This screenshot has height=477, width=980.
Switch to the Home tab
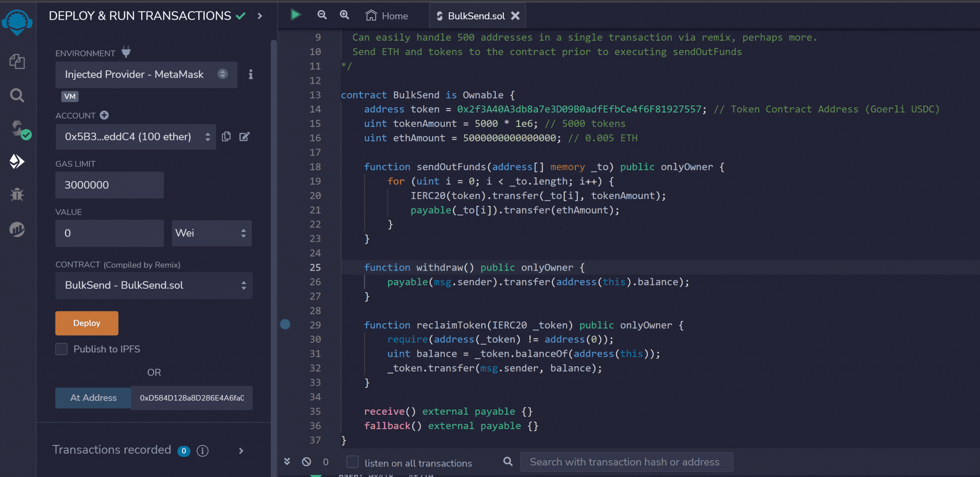point(387,16)
